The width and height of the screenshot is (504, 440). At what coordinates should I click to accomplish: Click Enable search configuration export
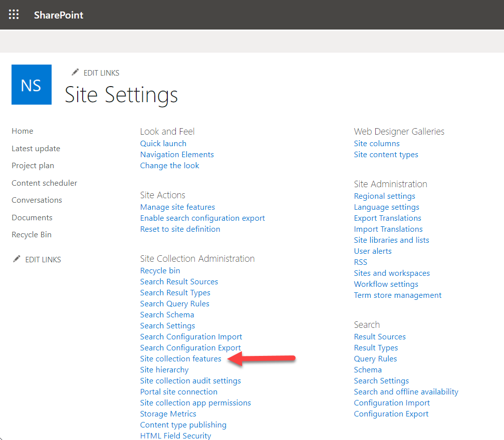202,218
